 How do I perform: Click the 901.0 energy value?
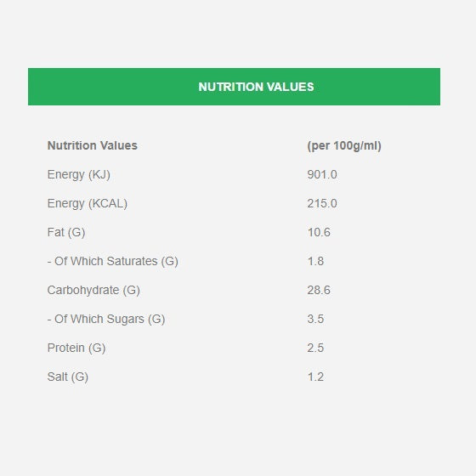[x=322, y=174]
